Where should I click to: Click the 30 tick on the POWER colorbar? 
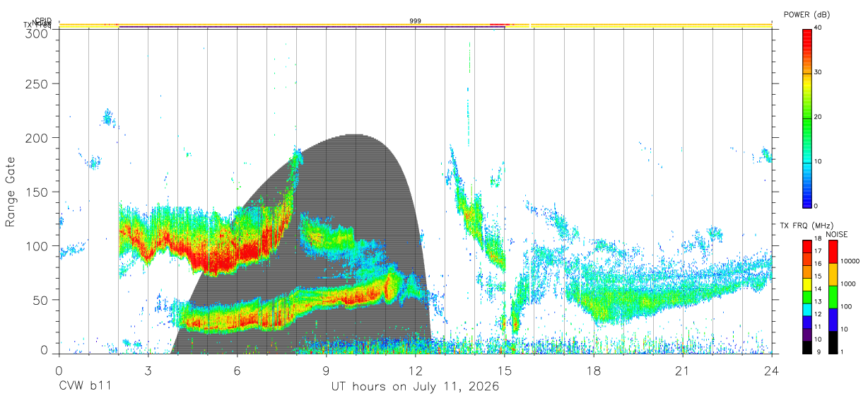[x=818, y=72]
